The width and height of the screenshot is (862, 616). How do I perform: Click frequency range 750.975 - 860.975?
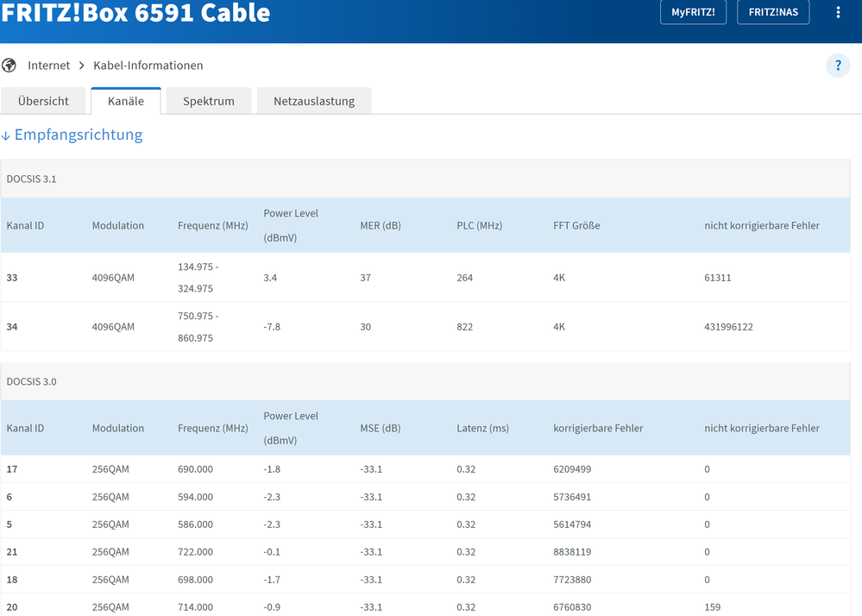tap(198, 327)
